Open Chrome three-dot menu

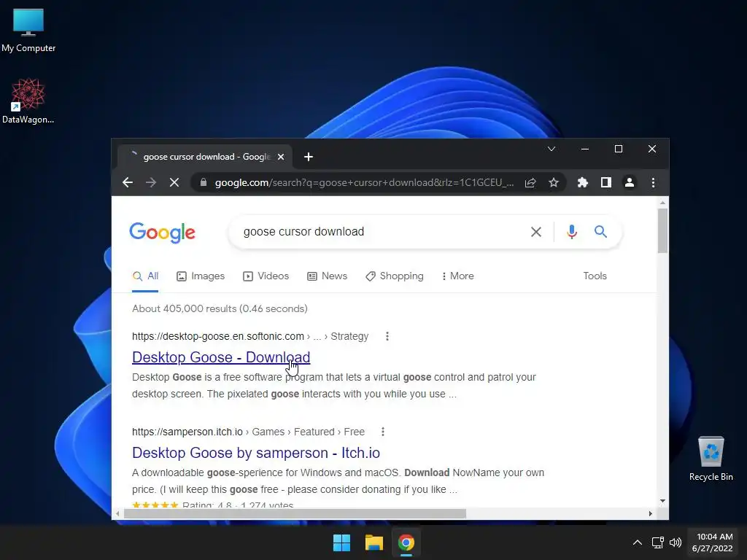click(653, 182)
